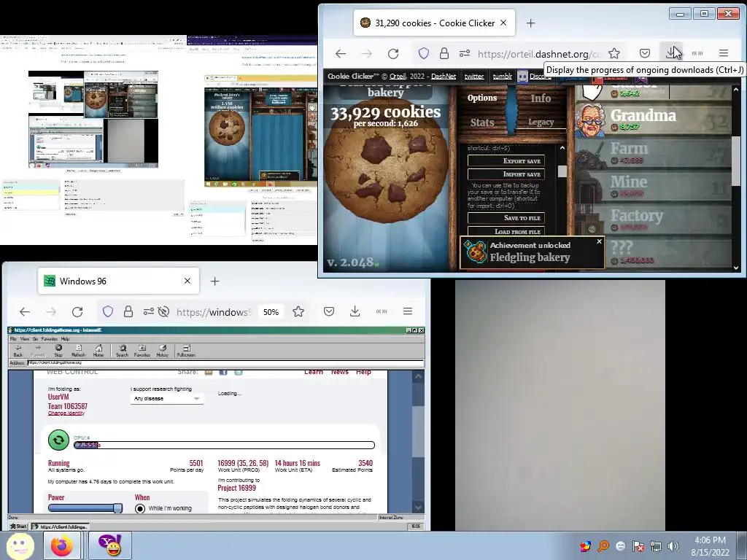
Task: Save Cookie Clicker page to Pocket
Action: coord(645,53)
